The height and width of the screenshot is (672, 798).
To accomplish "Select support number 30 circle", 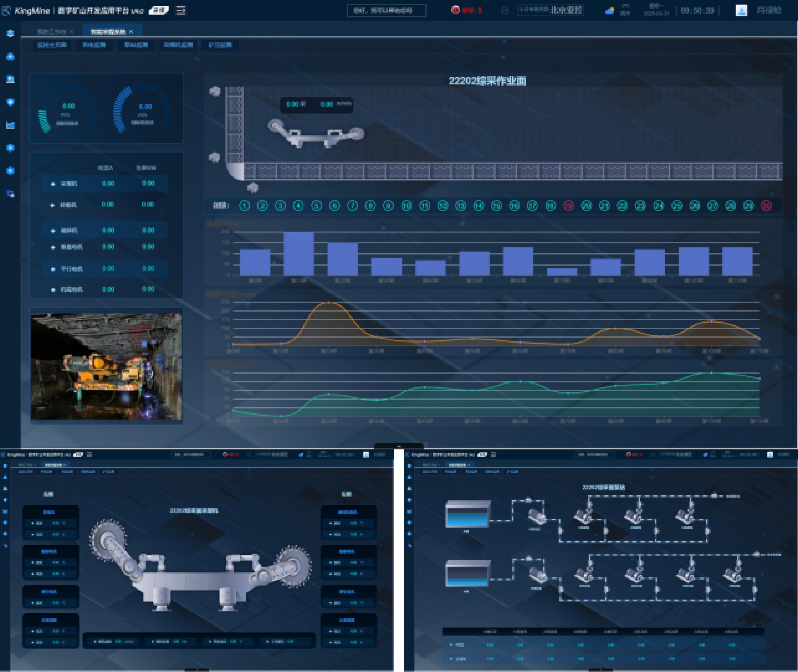I will (x=766, y=206).
